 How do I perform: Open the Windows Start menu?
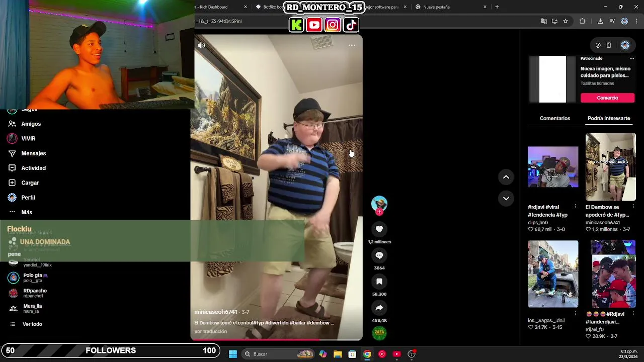[x=233, y=354]
